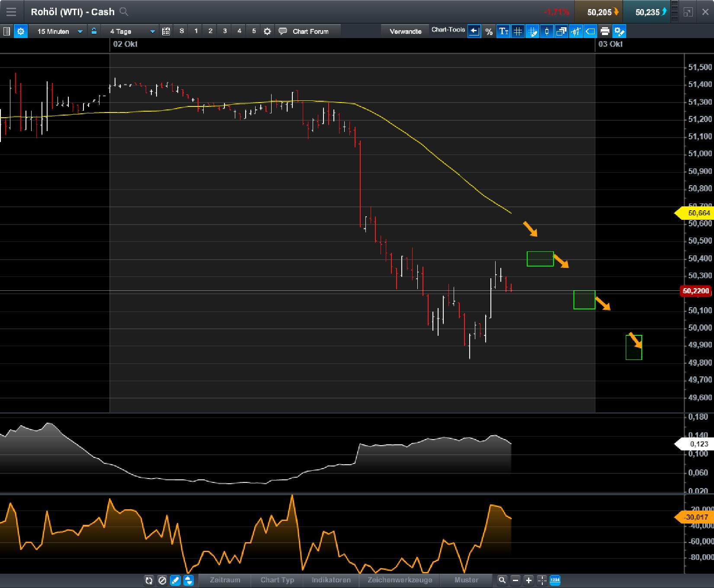
Task: Toggle the grid display icon
Action: pos(518,31)
